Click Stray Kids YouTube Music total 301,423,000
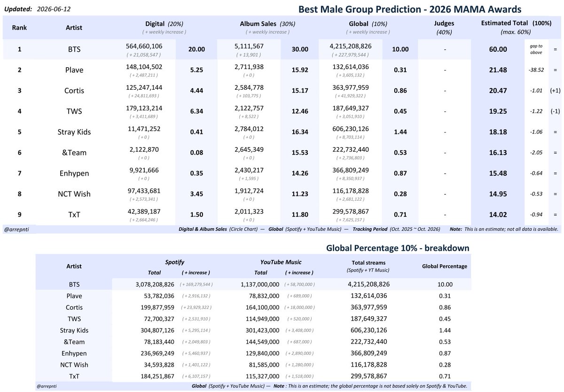The height and width of the screenshot is (392, 564). (262, 330)
